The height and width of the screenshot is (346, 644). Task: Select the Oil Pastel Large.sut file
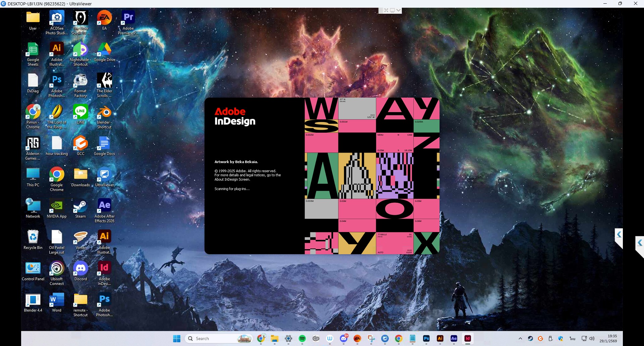57,242
